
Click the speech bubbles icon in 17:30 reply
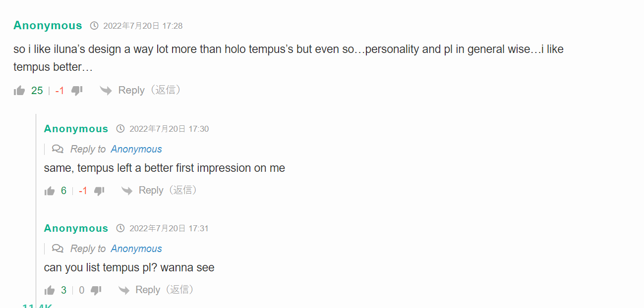tap(58, 149)
